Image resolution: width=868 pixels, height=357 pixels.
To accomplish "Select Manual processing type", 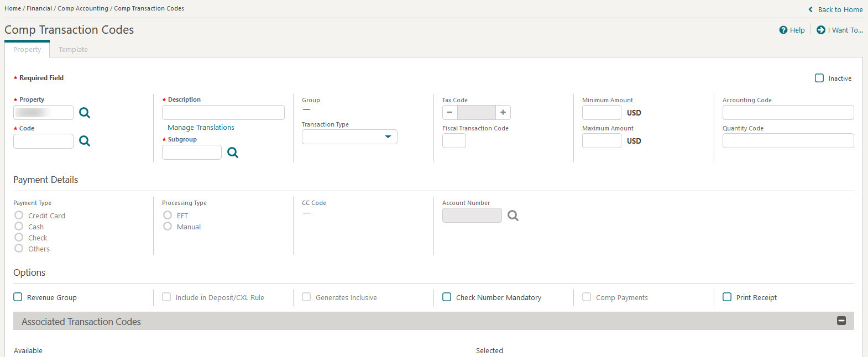I will click(168, 226).
